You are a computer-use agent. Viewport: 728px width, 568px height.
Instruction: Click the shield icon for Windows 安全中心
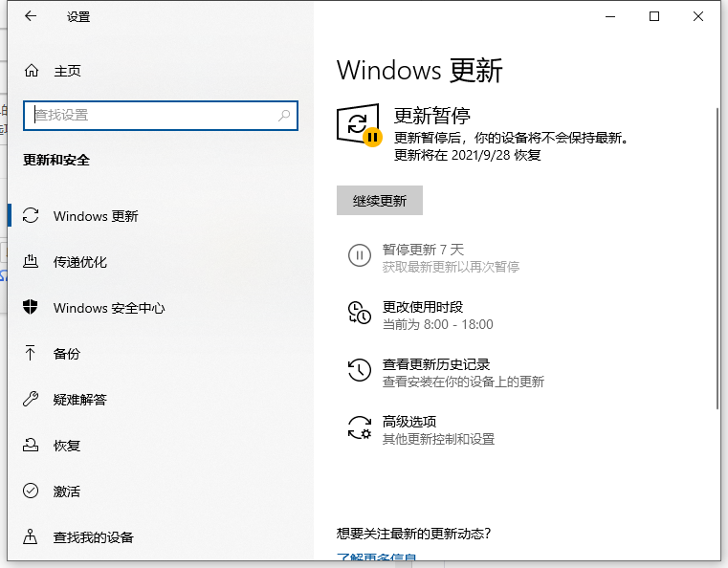[32, 308]
